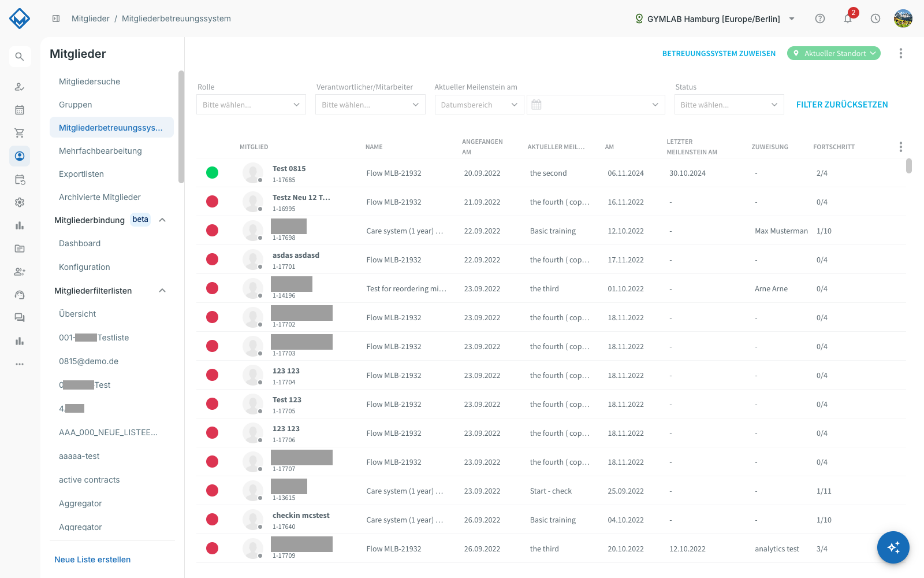Screen dimensions: 924x578
Task: Collapse the Mitgliederfilterlisten section
Action: (x=162, y=290)
